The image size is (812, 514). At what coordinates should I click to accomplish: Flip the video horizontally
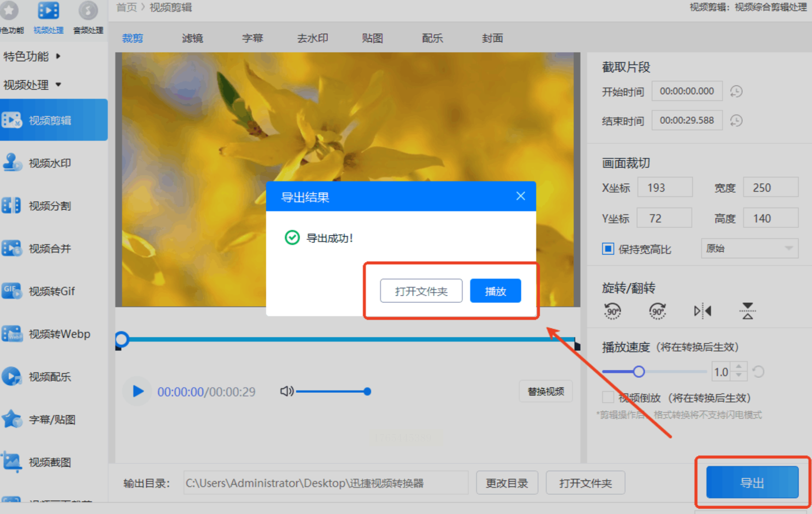click(x=702, y=311)
